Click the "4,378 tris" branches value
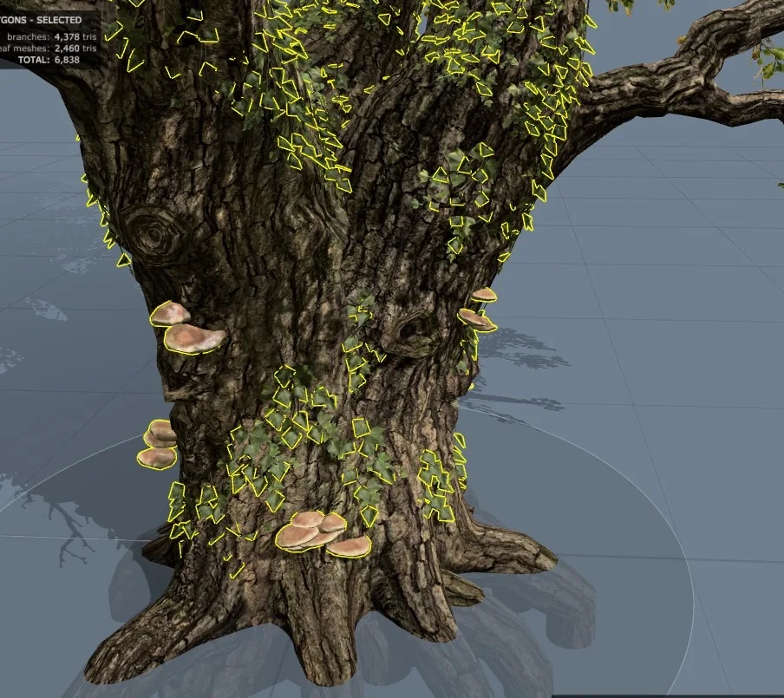The image size is (784, 698). tap(75, 36)
